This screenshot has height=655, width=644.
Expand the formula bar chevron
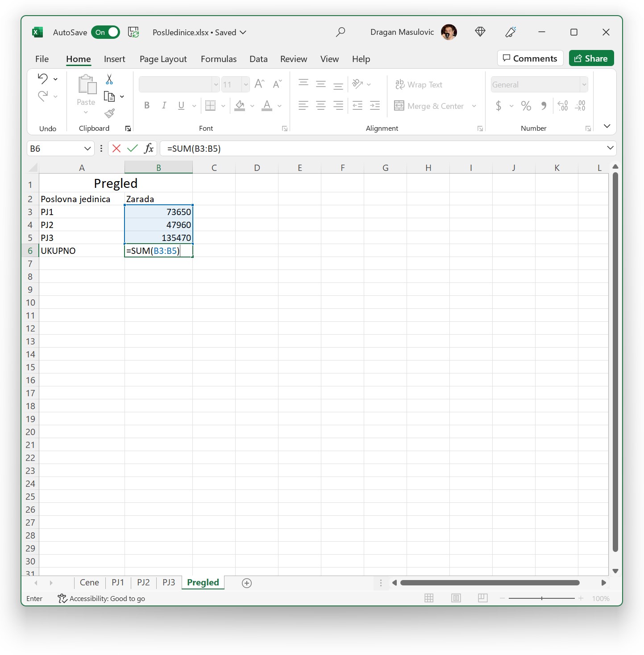point(610,148)
